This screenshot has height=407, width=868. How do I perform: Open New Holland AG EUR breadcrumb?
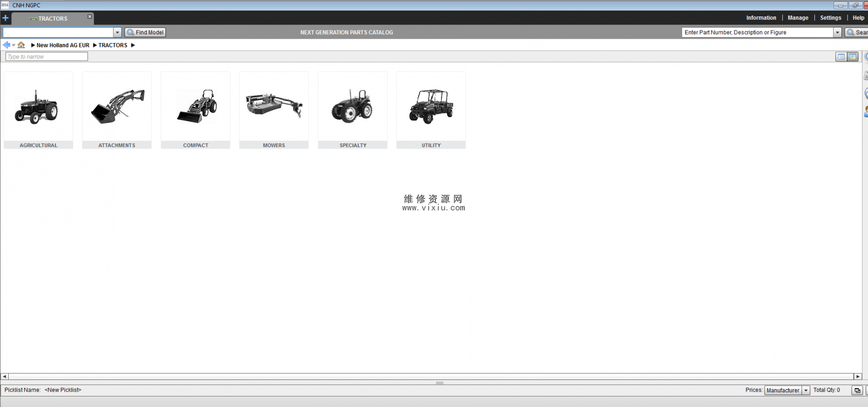tap(63, 45)
